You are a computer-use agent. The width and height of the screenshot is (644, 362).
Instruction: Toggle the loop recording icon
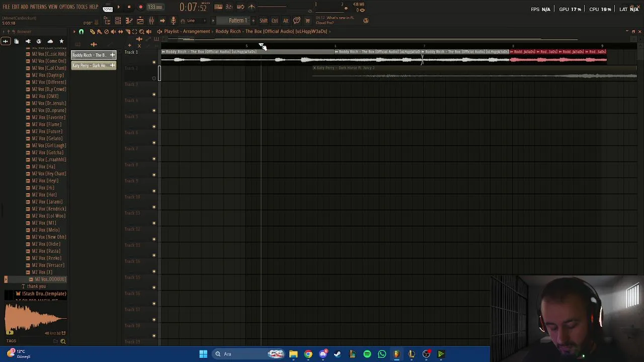tap(240, 7)
